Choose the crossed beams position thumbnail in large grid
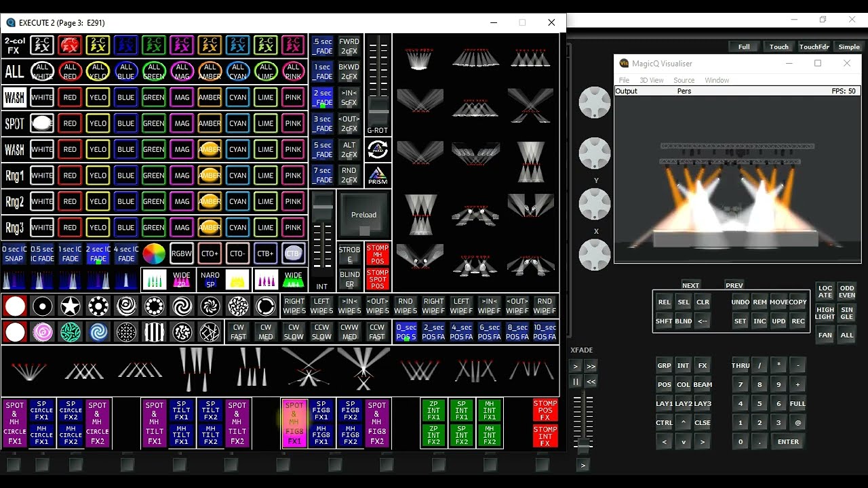This screenshot has height=488, width=868. pyautogui.click(x=530, y=105)
